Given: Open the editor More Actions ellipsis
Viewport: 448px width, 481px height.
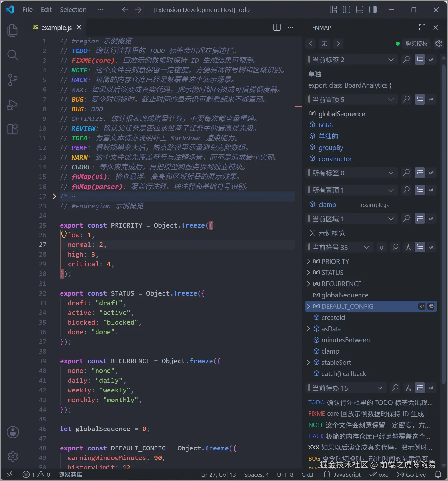Looking at the screenshot, I should tap(290, 27).
